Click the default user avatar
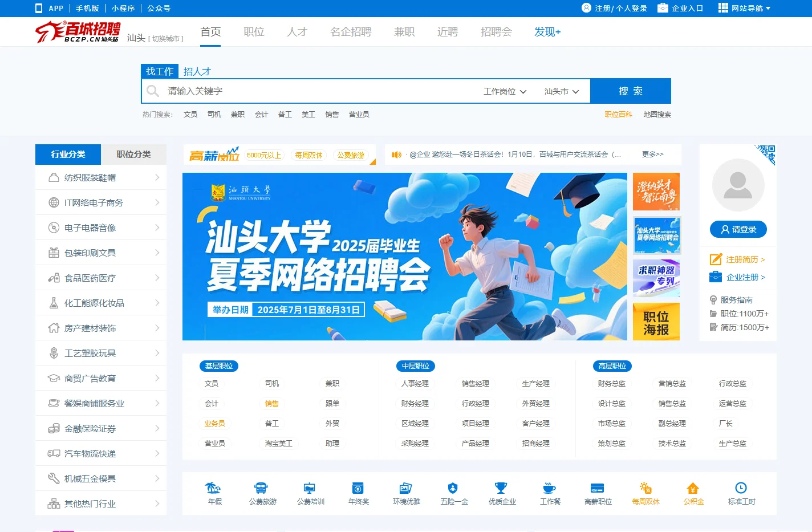This screenshot has height=532, width=812. (x=738, y=185)
